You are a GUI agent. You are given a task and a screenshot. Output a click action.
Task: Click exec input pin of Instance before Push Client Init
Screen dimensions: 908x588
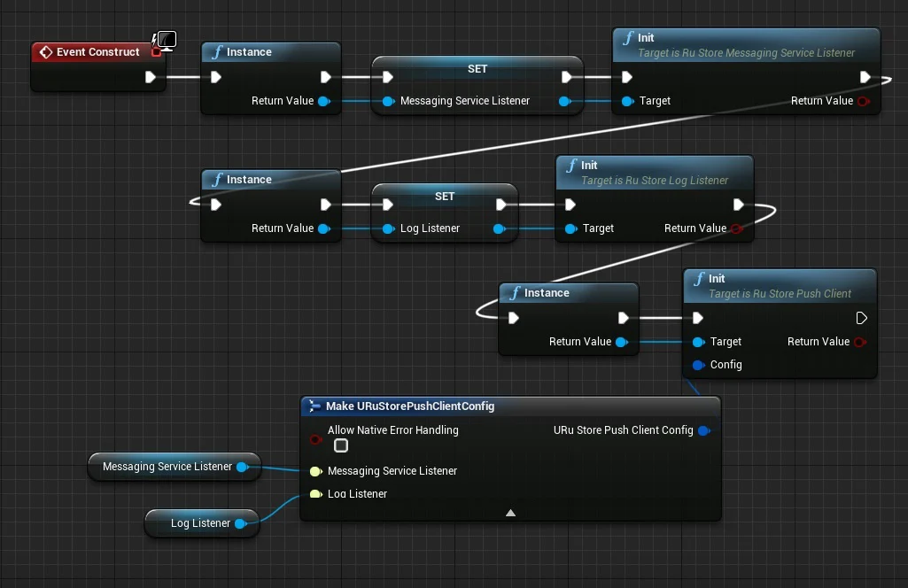pos(514,318)
